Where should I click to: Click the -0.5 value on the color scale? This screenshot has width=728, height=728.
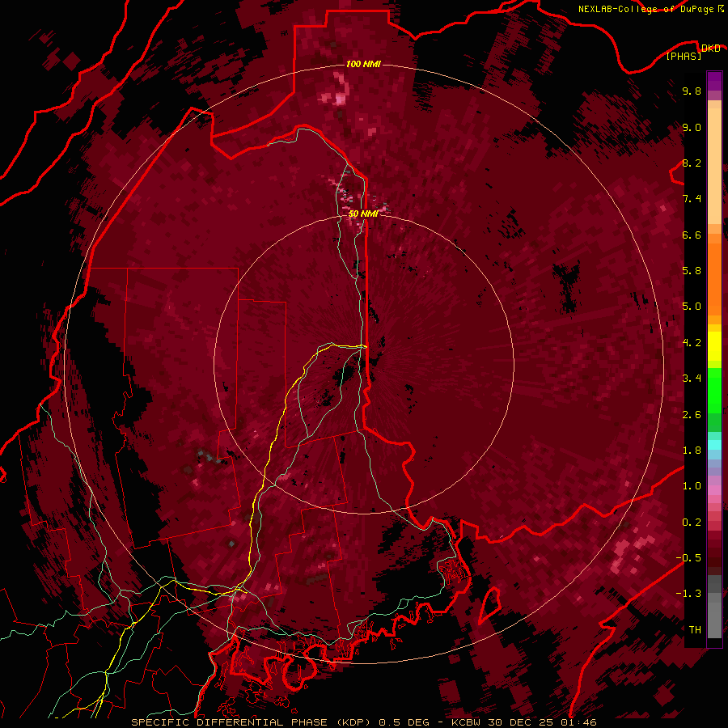(x=688, y=558)
